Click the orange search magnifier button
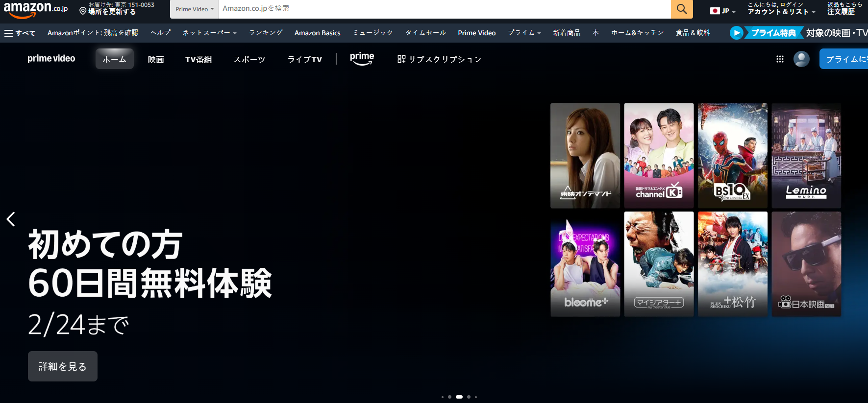Image resolution: width=868 pixels, height=403 pixels. (682, 9)
